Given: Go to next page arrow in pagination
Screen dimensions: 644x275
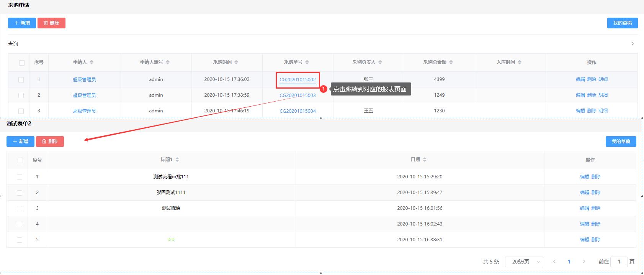Looking at the screenshot, I should [584, 262].
